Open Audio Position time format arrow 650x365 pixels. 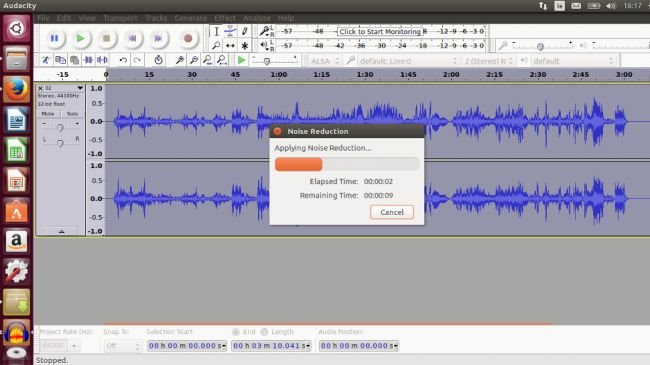tap(396, 346)
